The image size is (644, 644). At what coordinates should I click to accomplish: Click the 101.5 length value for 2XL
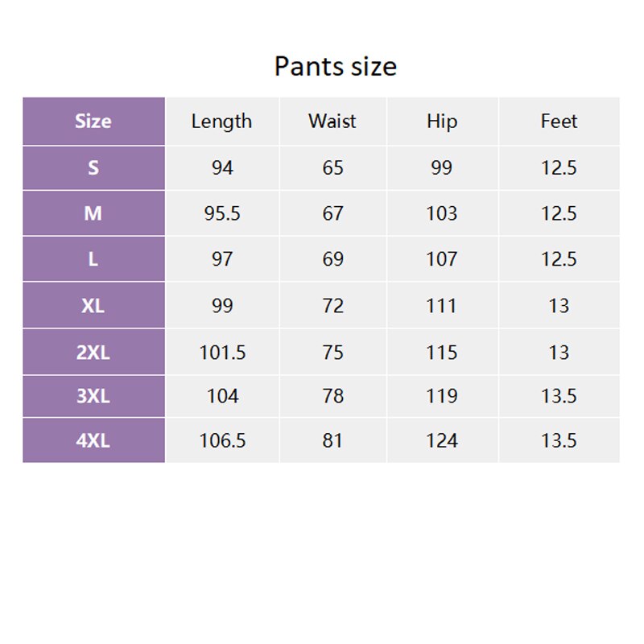coord(222,352)
